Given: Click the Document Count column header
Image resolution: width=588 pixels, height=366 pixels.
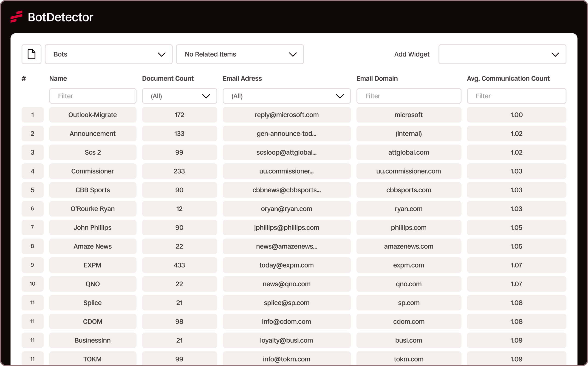Looking at the screenshot, I should pos(168,78).
